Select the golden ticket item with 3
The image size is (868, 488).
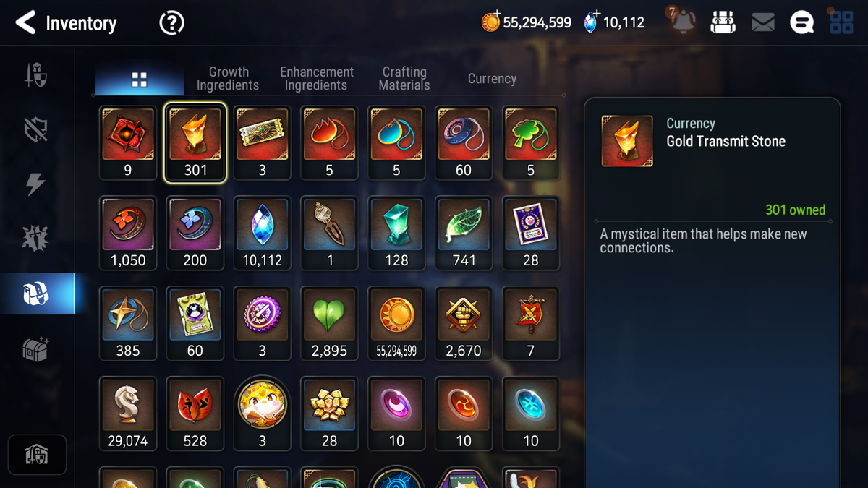[x=262, y=143]
